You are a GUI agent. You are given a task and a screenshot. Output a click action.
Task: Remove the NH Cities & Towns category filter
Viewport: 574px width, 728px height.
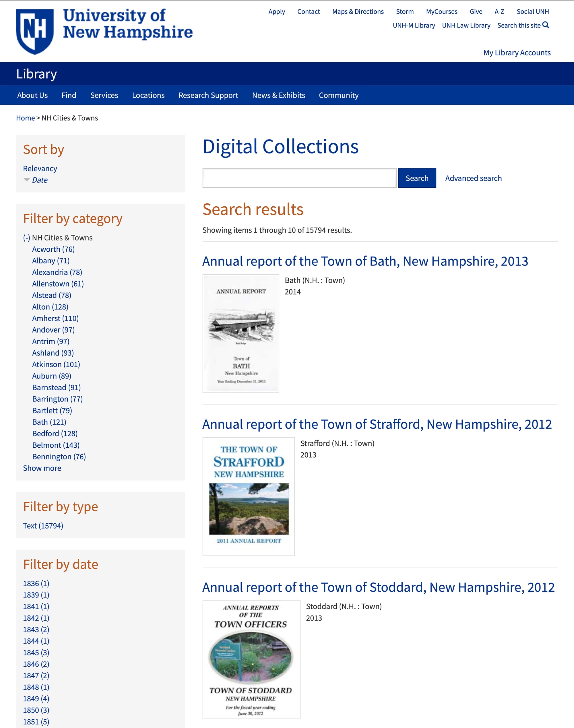pos(27,238)
